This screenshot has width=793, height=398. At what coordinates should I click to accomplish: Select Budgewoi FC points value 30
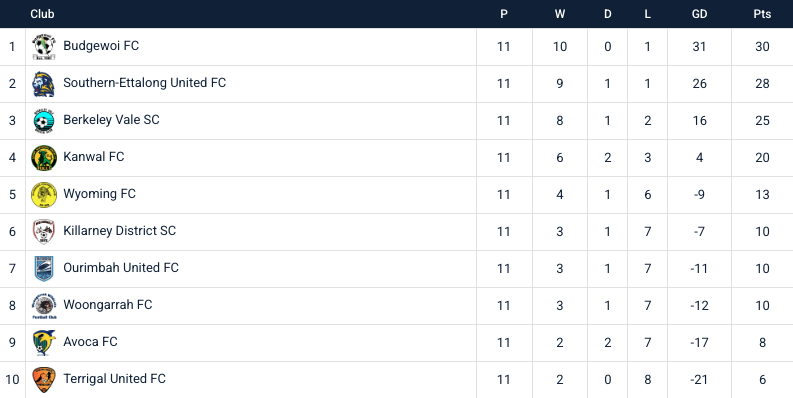point(762,47)
